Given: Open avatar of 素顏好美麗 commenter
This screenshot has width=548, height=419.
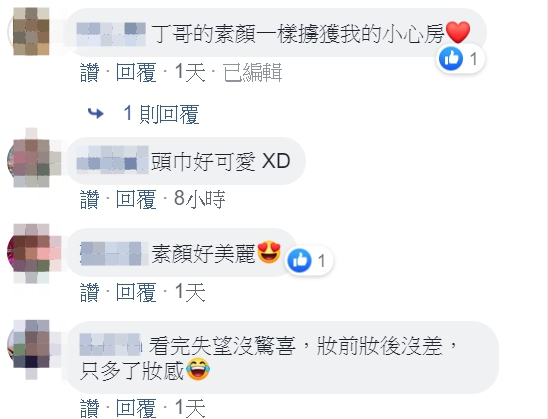Looking at the screenshot, I should [x=32, y=253].
